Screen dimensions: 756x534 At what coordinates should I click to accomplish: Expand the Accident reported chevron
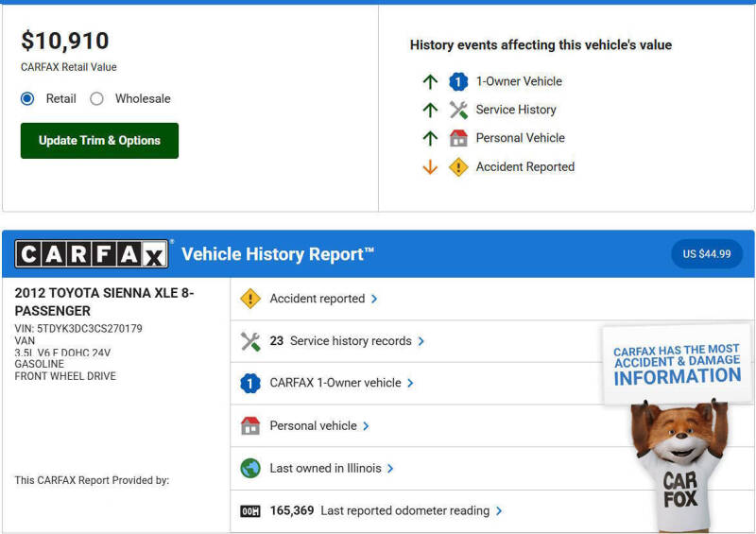[374, 299]
